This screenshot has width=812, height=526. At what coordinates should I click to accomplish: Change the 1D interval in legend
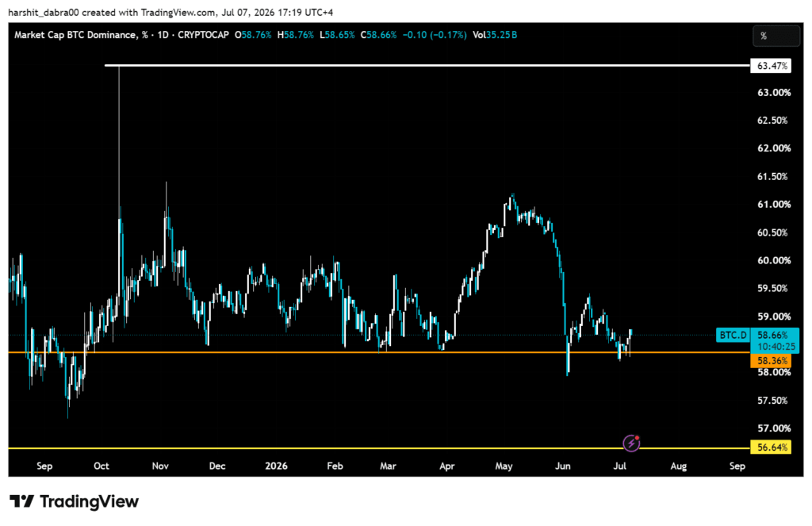163,35
